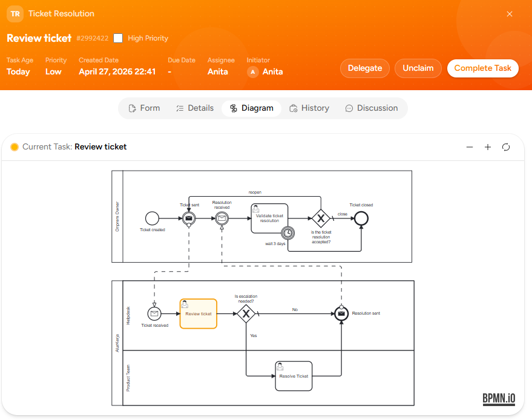Click the Ticket closed end event
Image resolution: width=532 pixels, height=420 pixels.
361,218
